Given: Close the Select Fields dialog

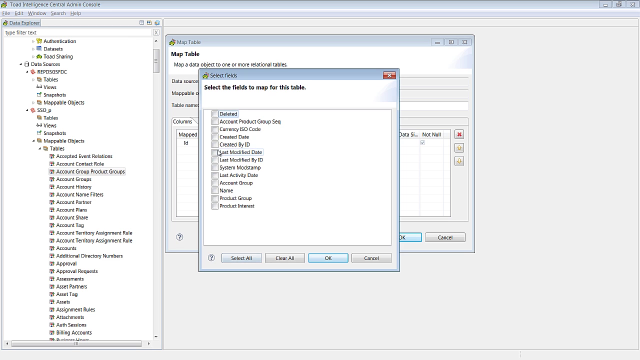Looking at the screenshot, I should point(389,75).
